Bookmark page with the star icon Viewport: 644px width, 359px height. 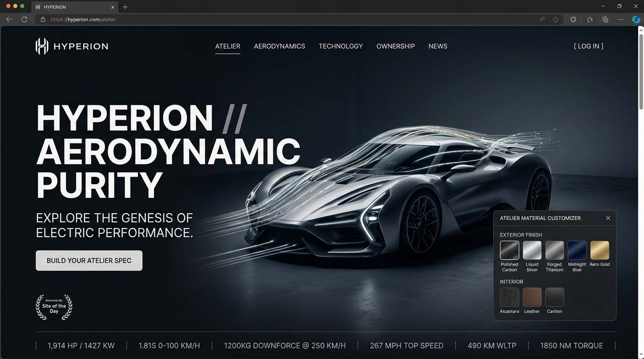[x=556, y=20]
